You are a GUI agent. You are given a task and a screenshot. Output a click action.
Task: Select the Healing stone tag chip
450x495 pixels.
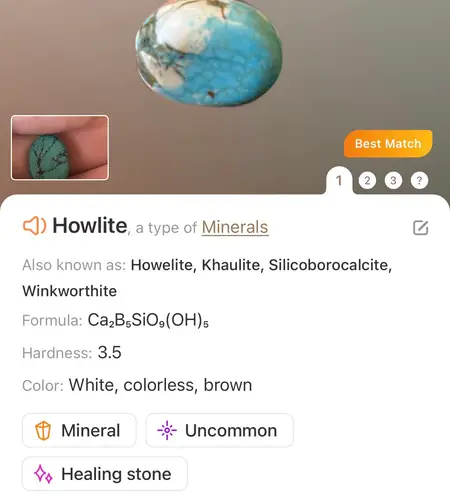(105, 474)
